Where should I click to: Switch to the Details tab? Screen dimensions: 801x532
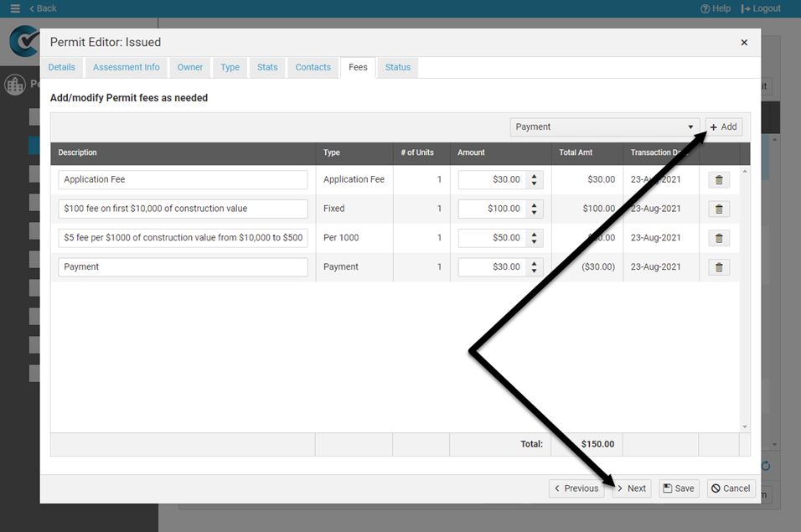point(62,67)
